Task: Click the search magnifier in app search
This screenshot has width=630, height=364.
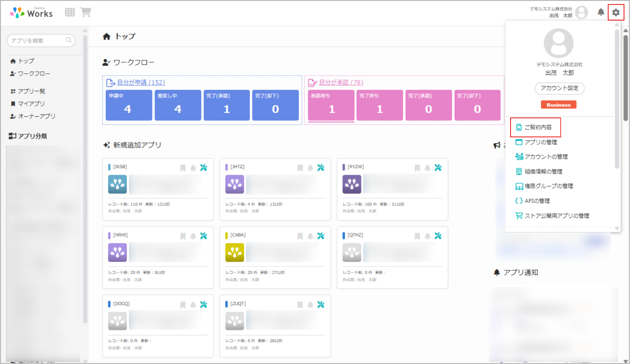Action: [x=69, y=40]
